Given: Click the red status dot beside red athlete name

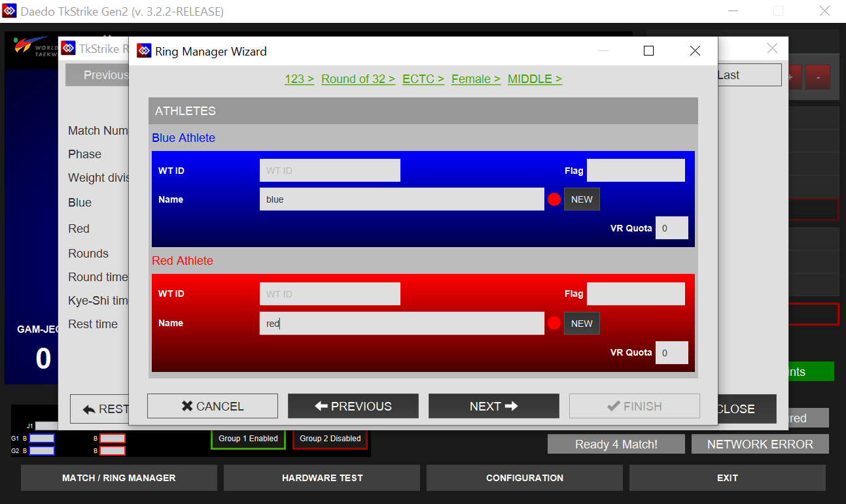Looking at the screenshot, I should (554, 323).
